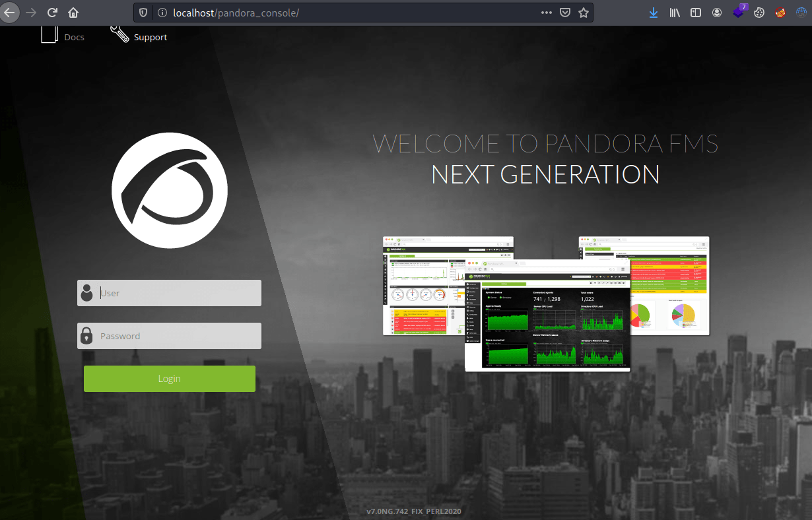Click the person icon beside User
812x520 pixels.
coord(86,293)
